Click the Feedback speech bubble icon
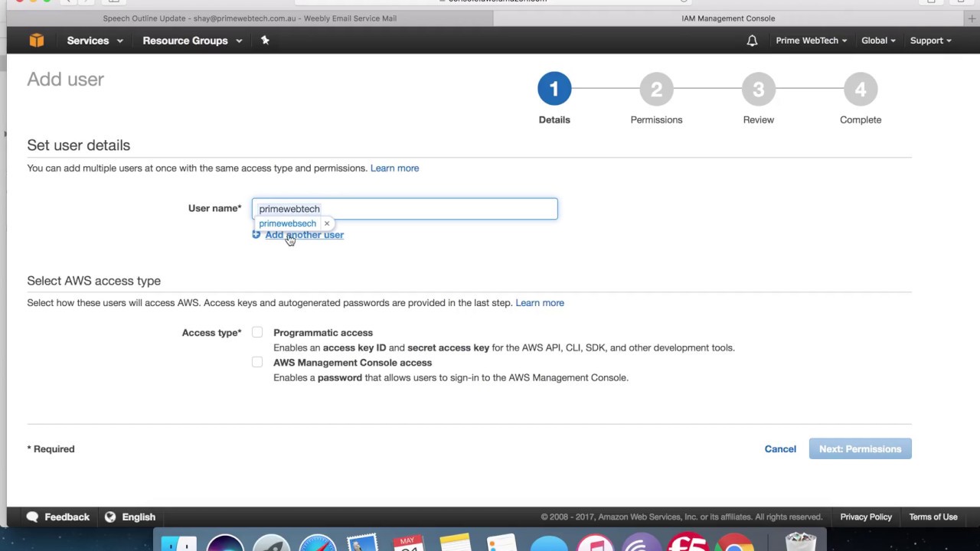Viewport: 980px width, 551px height. [x=32, y=517]
